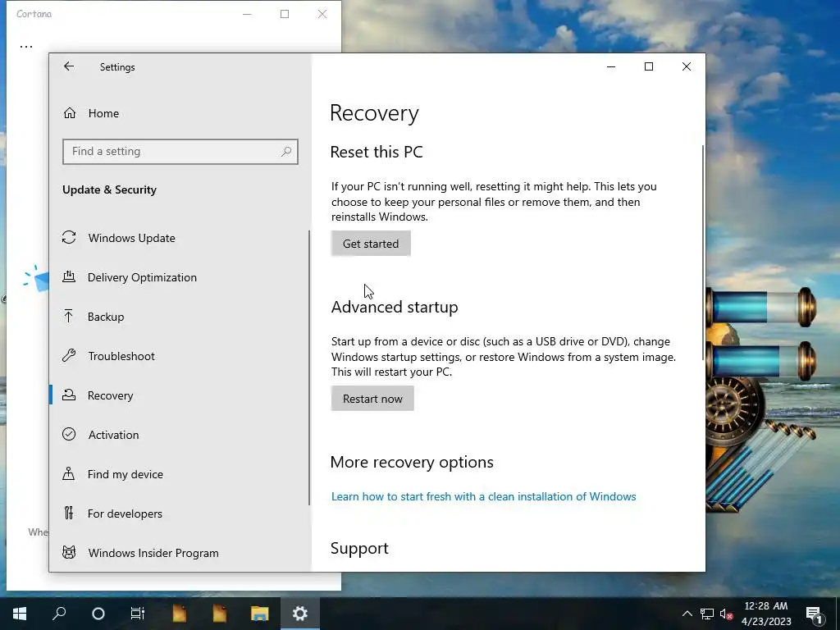Click the Activation checkmark circle icon

69,435
